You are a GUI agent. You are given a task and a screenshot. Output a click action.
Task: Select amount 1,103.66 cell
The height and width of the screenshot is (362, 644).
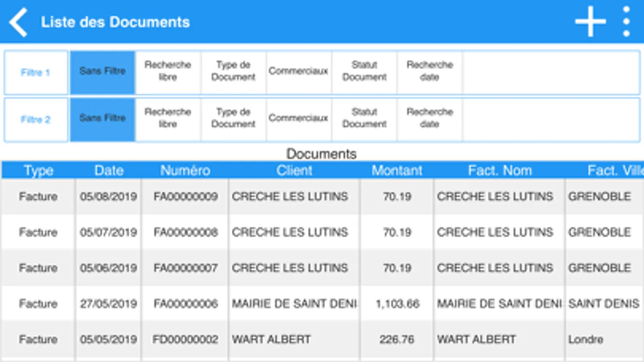[397, 304]
